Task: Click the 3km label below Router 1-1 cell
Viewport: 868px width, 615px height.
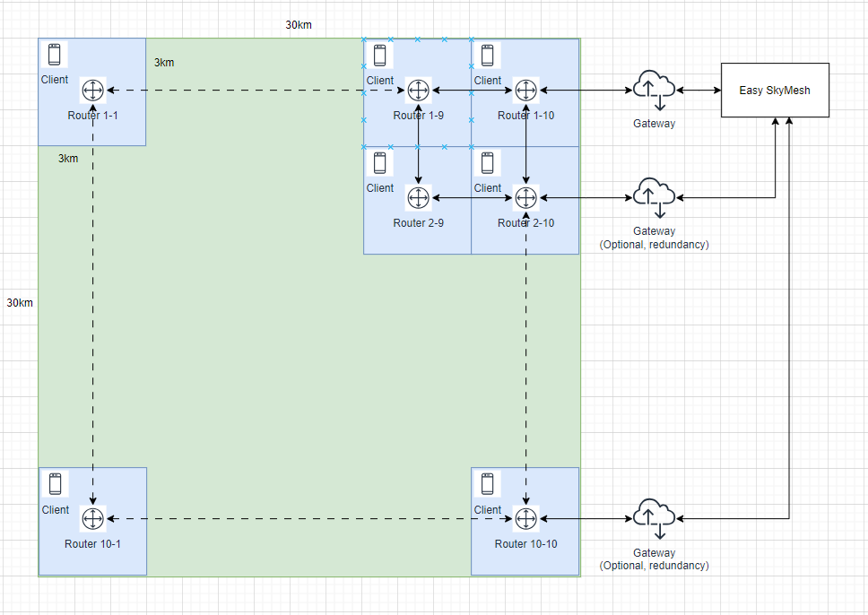Action: [68, 159]
